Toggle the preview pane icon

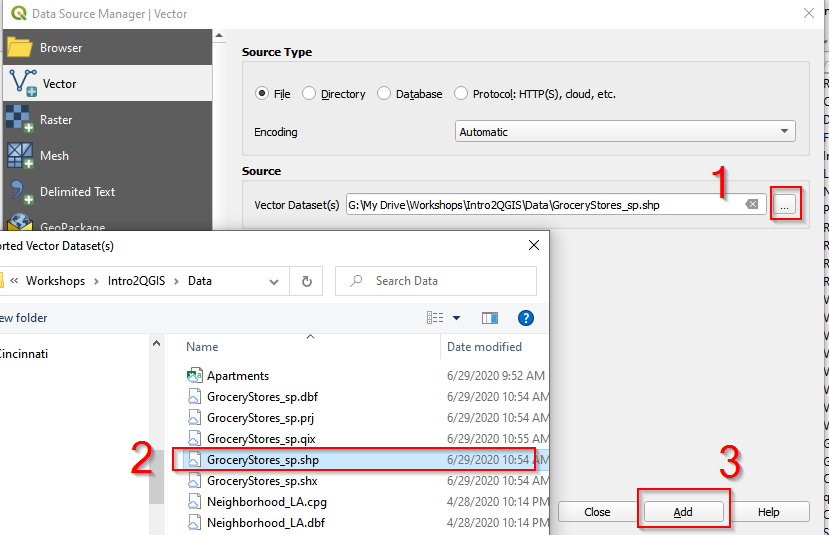tap(490, 318)
